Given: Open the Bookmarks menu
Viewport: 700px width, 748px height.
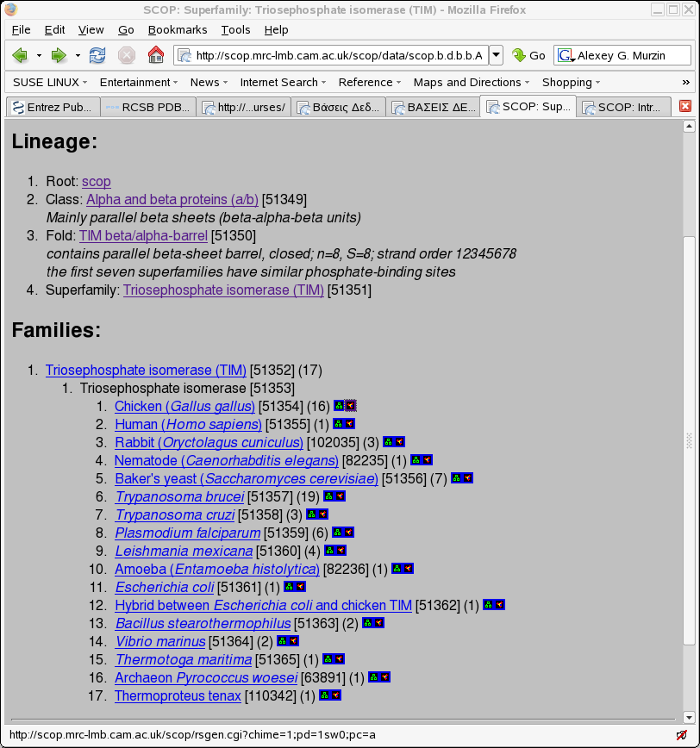Looking at the screenshot, I should pos(178,30).
